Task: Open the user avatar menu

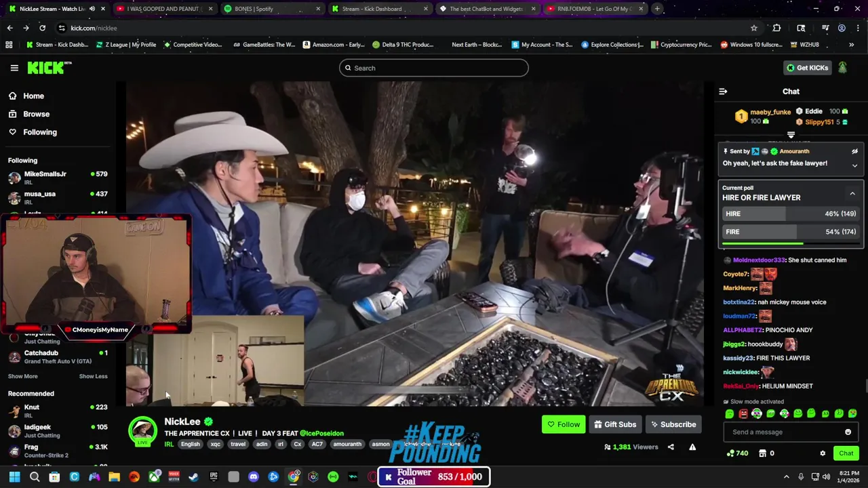Action: pyautogui.click(x=842, y=68)
